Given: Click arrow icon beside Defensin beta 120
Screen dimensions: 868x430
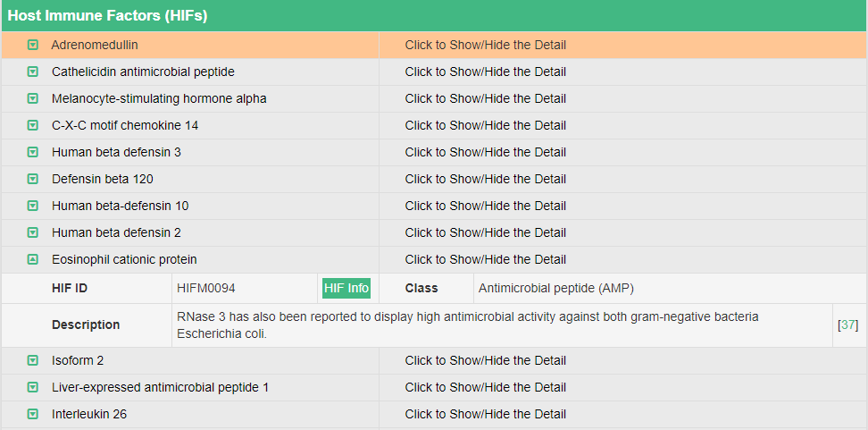Looking at the screenshot, I should pos(33,179).
